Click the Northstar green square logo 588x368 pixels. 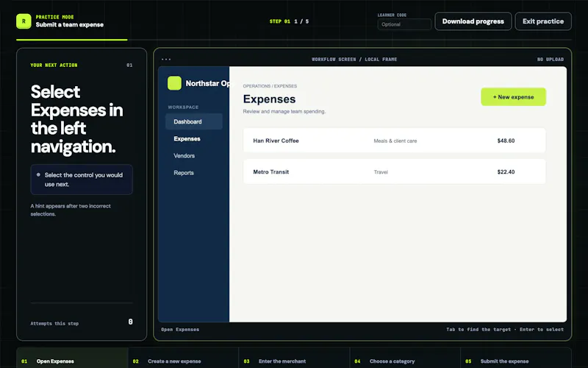174,83
